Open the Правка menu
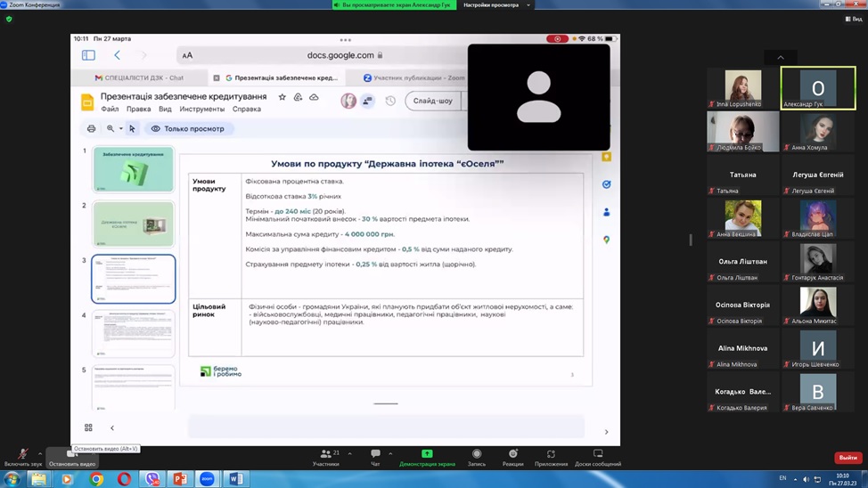The height and width of the screenshot is (488, 868). (x=138, y=109)
